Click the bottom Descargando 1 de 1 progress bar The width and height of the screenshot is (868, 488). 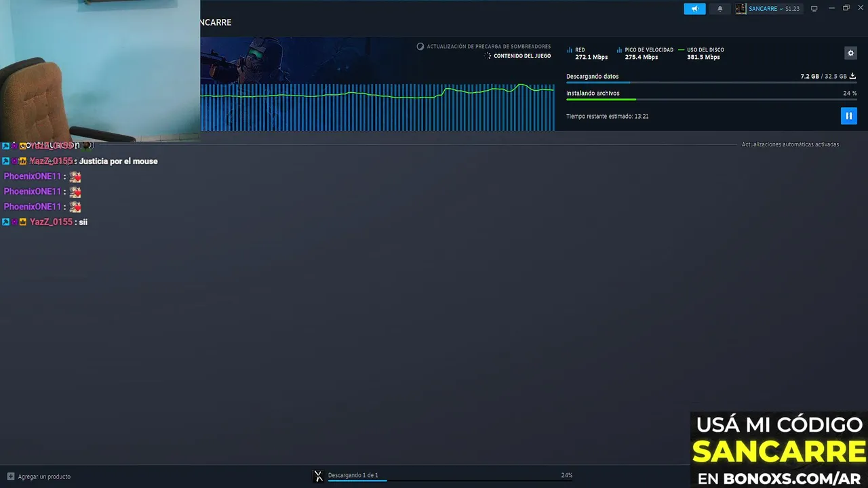(450, 481)
